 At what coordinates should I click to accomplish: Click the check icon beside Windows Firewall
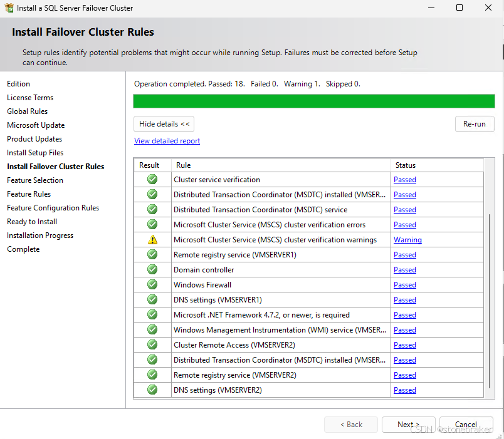coord(152,284)
